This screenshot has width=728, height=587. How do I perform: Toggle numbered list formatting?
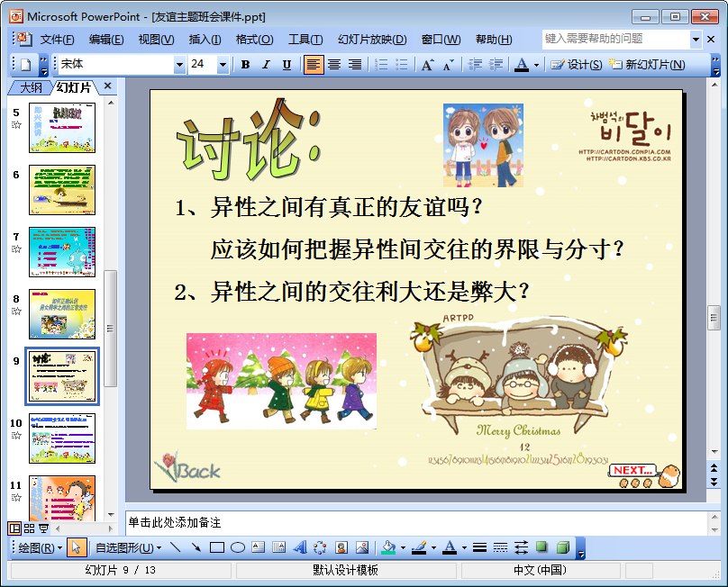[381, 65]
